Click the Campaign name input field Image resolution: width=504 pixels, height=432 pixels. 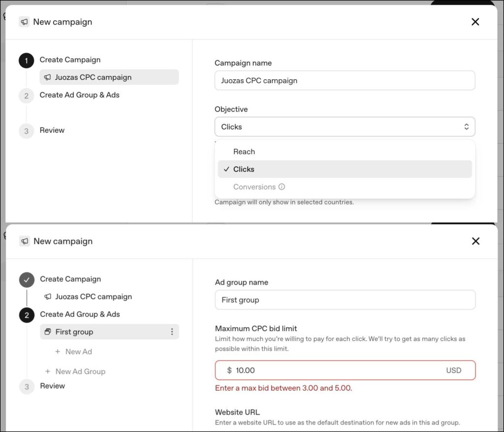(x=345, y=80)
